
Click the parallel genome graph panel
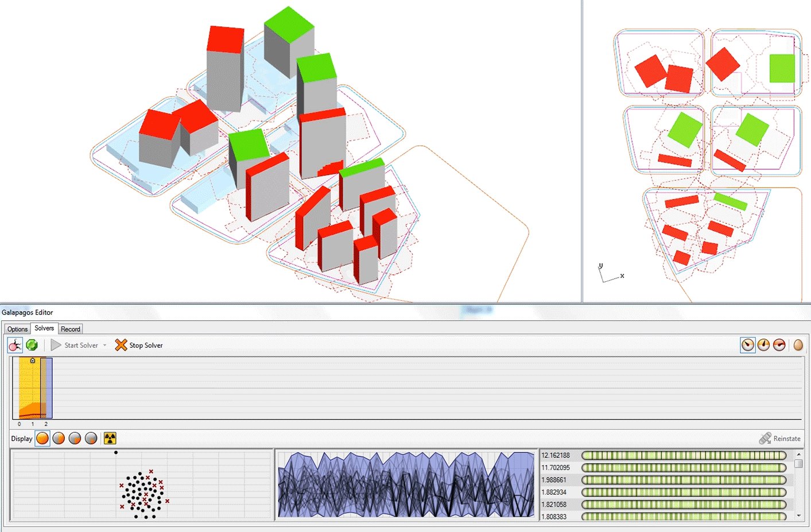pos(406,484)
